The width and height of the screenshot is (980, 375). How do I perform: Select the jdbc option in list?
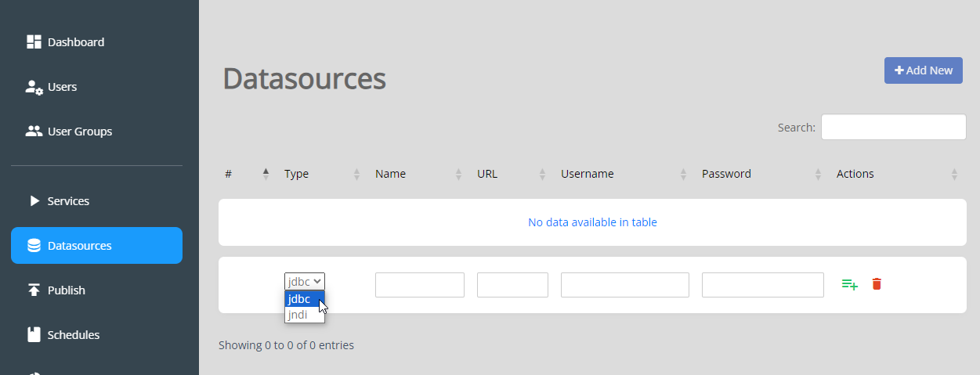(x=305, y=299)
